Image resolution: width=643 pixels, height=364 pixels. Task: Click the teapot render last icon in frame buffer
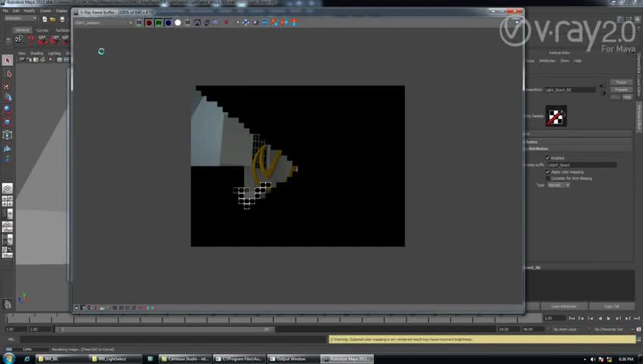click(256, 23)
